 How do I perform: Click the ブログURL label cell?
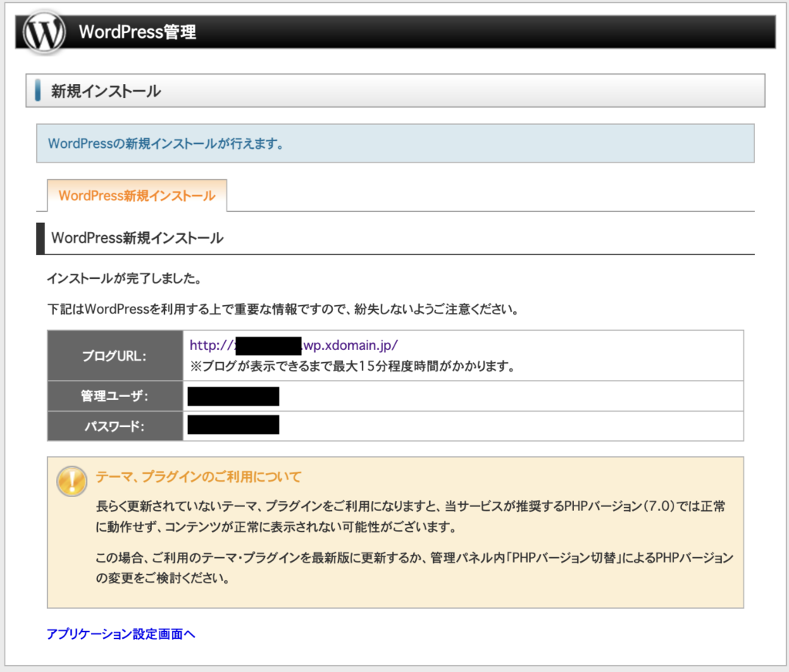pos(114,355)
